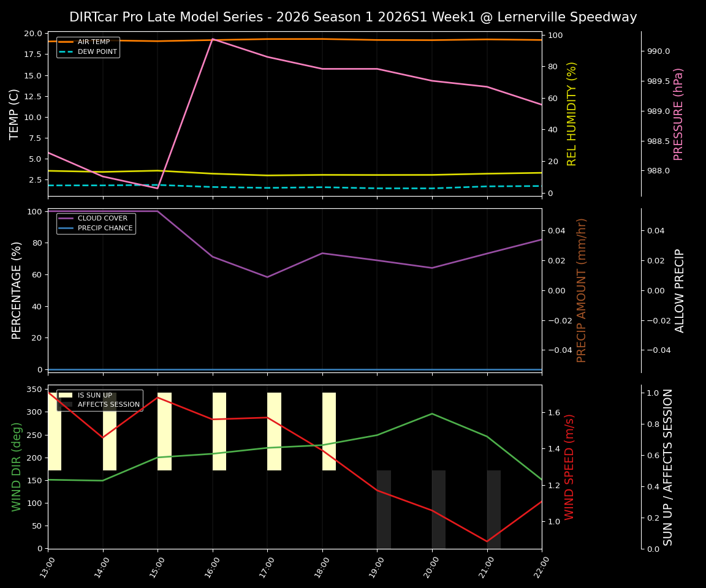706x588 pixels.
Task: Click the red wind speed line minimum at 21:00
Action: (487, 541)
